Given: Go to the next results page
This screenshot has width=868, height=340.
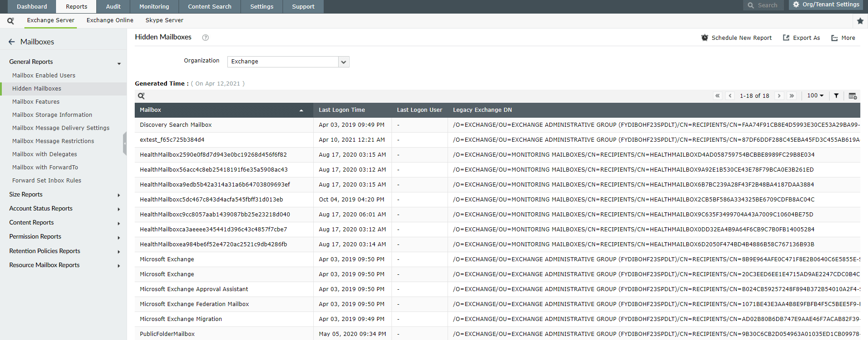Looking at the screenshot, I should coord(779,96).
